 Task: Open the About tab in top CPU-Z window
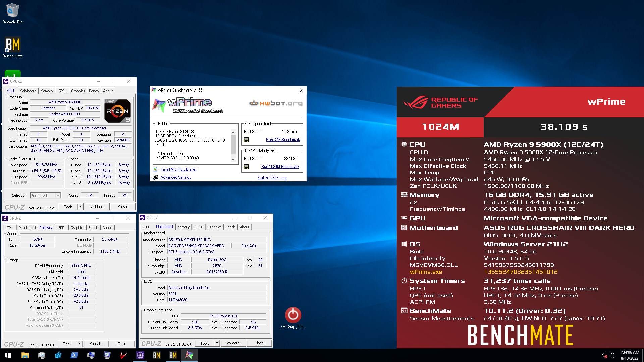(108, 91)
